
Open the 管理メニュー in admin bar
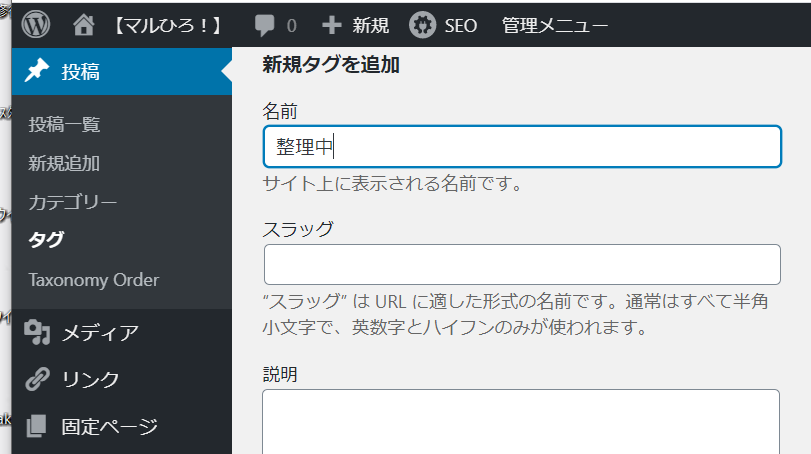[555, 25]
